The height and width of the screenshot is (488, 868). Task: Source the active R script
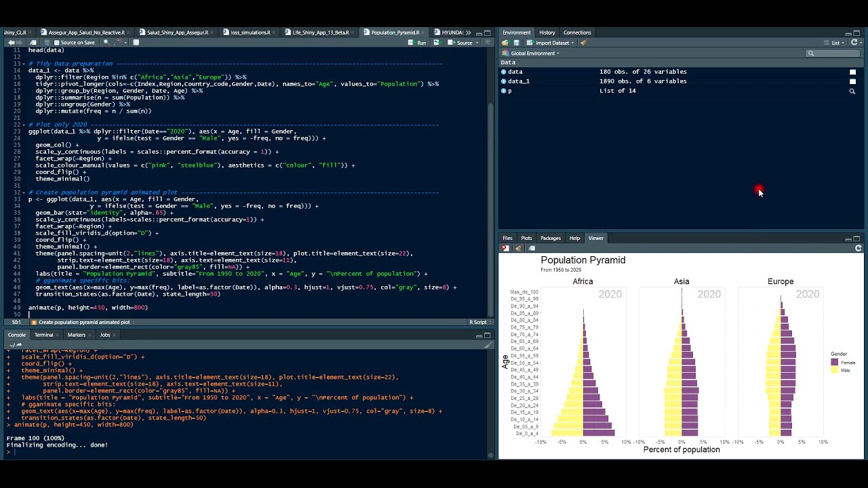coord(459,43)
